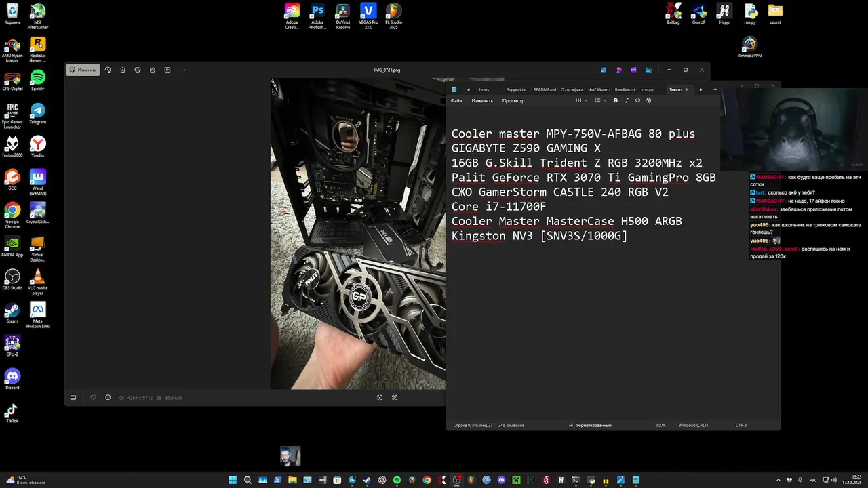
Task: Insert link icon in Notepad toolbar
Action: tap(637, 100)
